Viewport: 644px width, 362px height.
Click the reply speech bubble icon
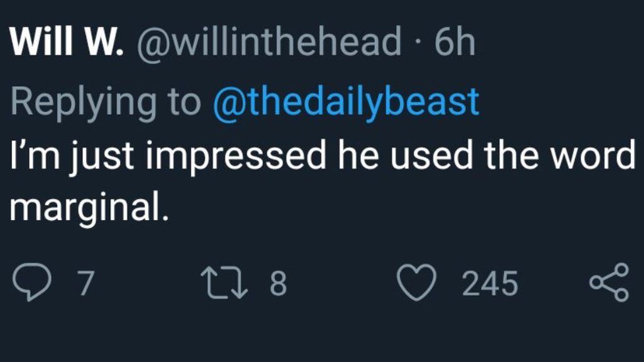[x=32, y=282]
